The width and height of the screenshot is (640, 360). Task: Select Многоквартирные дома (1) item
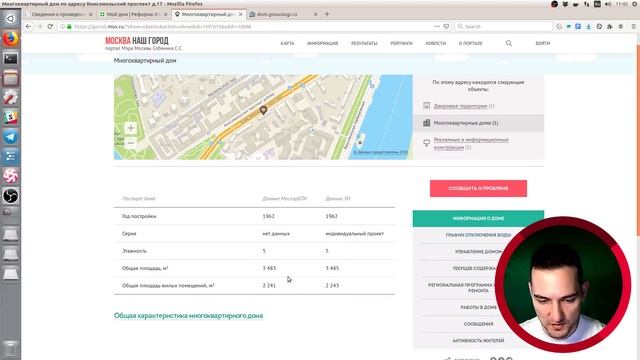pos(478,123)
